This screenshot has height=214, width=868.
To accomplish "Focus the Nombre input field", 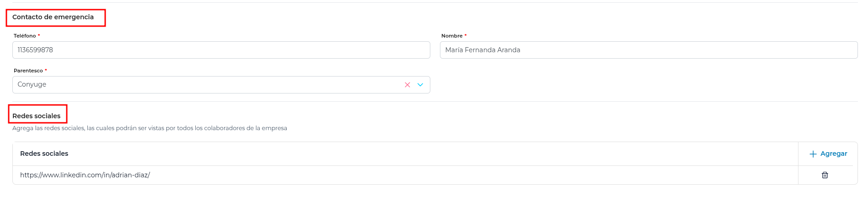I will [648, 50].
